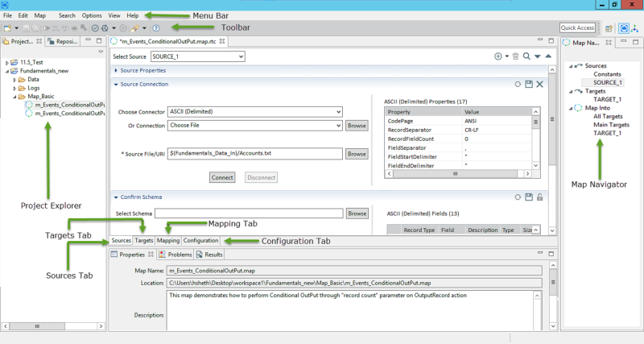The height and width of the screenshot is (344, 644).
Task: Open the Choose Connector combo box
Action: click(254, 112)
